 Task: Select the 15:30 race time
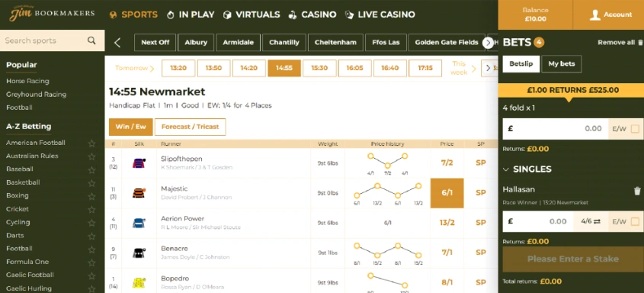(319, 68)
